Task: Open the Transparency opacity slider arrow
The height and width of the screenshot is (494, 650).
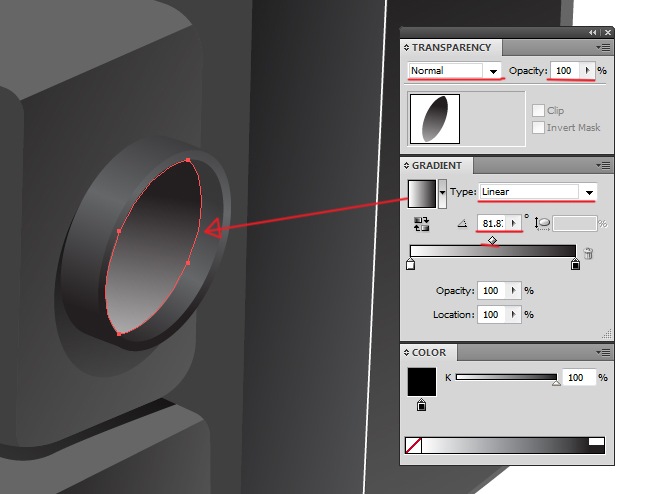Action: click(x=587, y=70)
